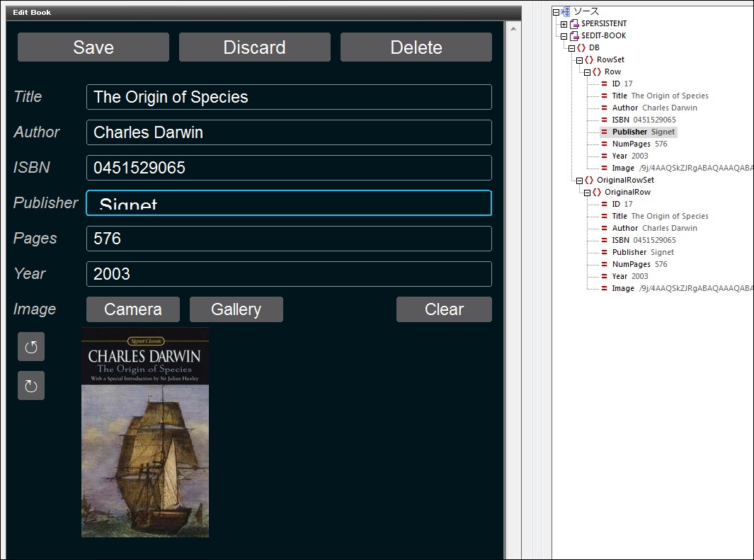Screen dimensions: 754x560
Task: Click the Publisher input field
Action: [x=289, y=203]
